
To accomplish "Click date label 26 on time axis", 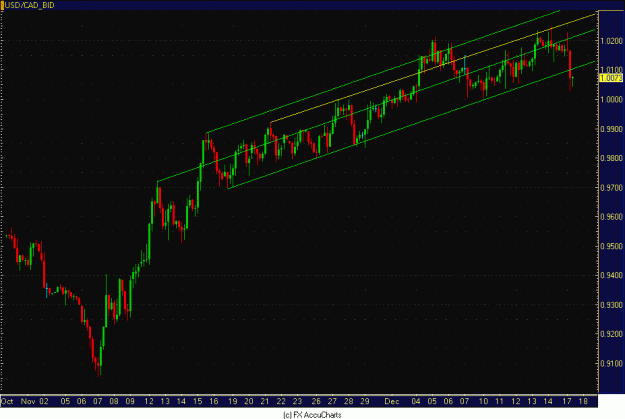I will (316, 401).
